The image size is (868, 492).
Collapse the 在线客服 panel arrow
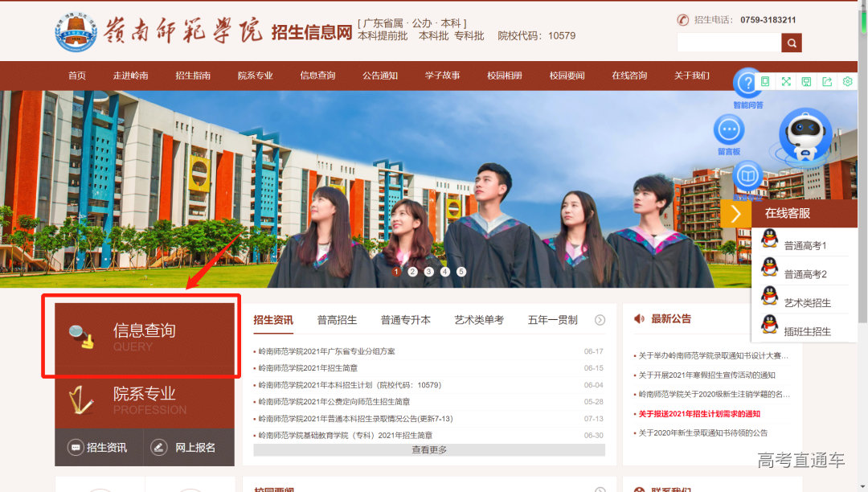coord(736,213)
